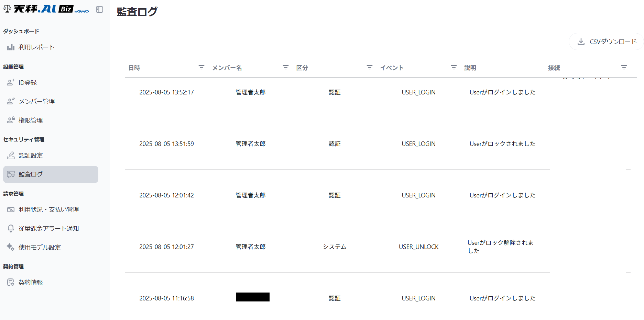Click the CSV download arrow icon
Viewport: 644px width, 320px height.
tap(581, 42)
